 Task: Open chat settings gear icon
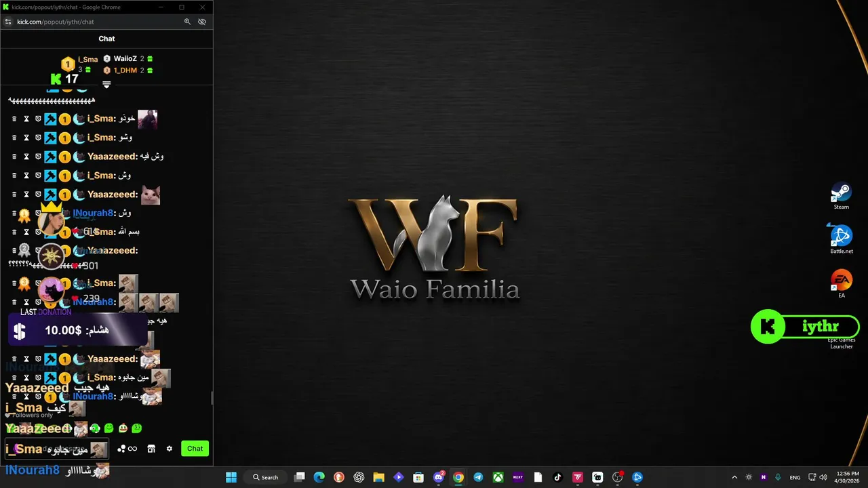pyautogui.click(x=169, y=449)
